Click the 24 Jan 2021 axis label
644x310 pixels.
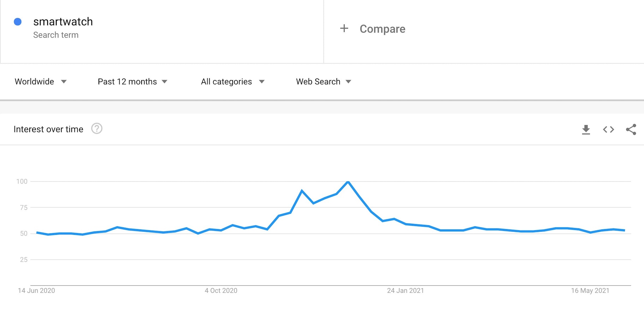tap(405, 291)
